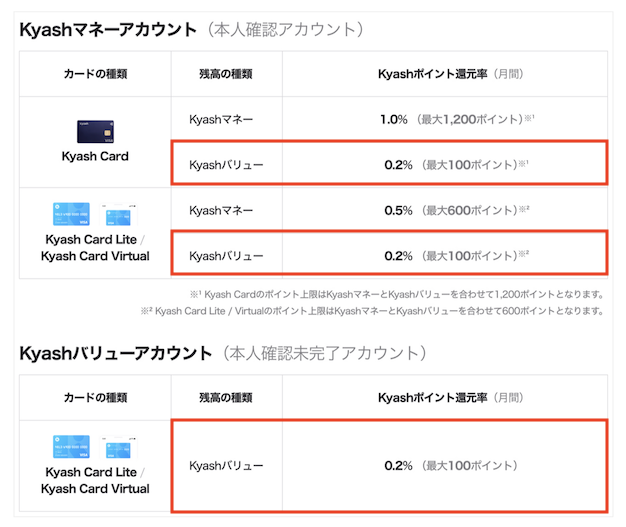Click the Kyashバリュー cell in the Kyash Card row
Viewport: 626px width, 527px height.
(226, 164)
